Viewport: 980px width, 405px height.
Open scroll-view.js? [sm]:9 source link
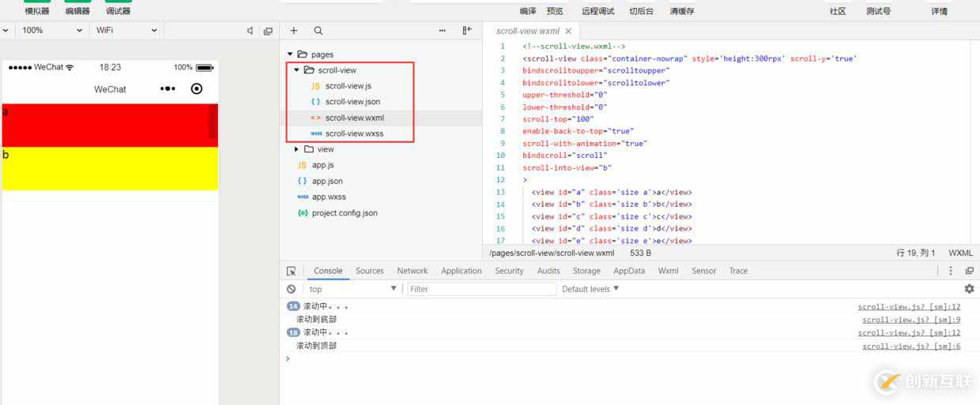[911, 320]
